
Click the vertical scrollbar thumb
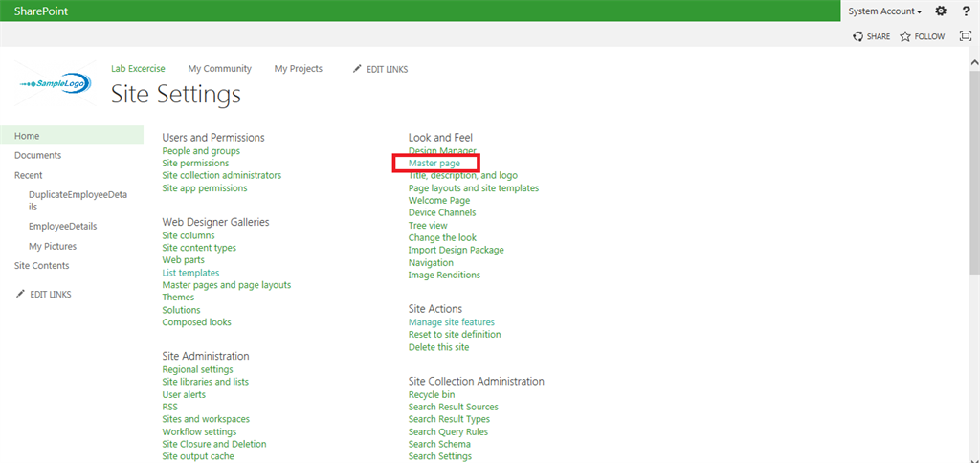pyautogui.click(x=974, y=171)
